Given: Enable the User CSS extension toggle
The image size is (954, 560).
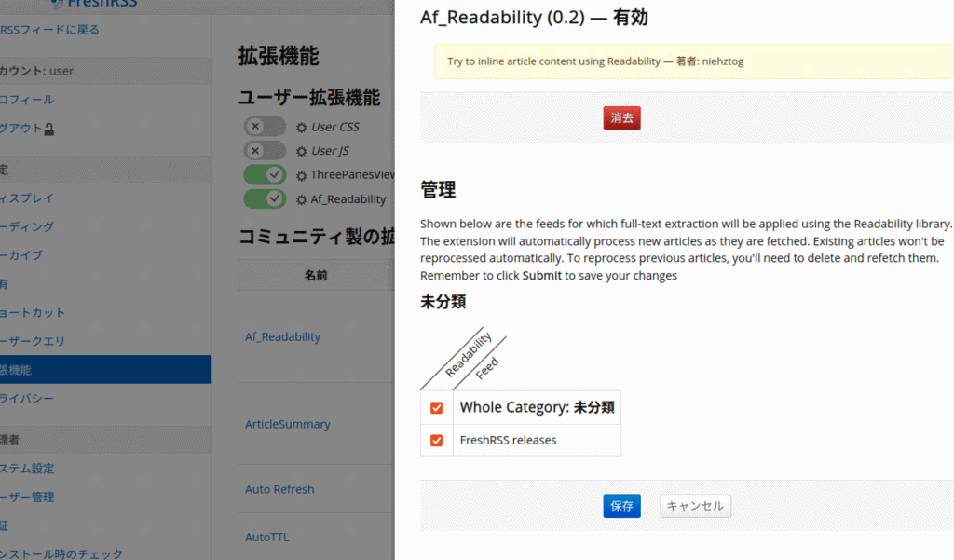Looking at the screenshot, I should tap(266, 127).
